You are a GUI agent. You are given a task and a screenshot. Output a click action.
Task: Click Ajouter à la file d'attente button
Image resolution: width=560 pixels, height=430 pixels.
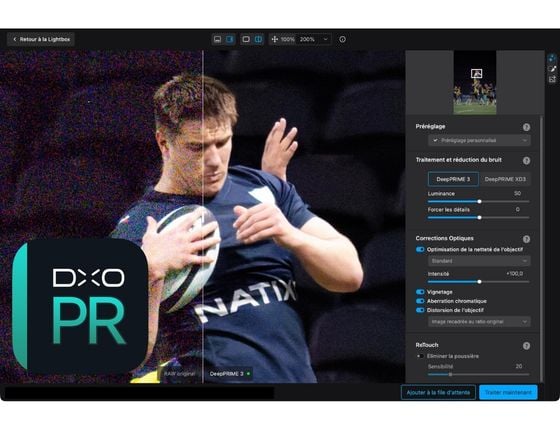click(x=438, y=392)
